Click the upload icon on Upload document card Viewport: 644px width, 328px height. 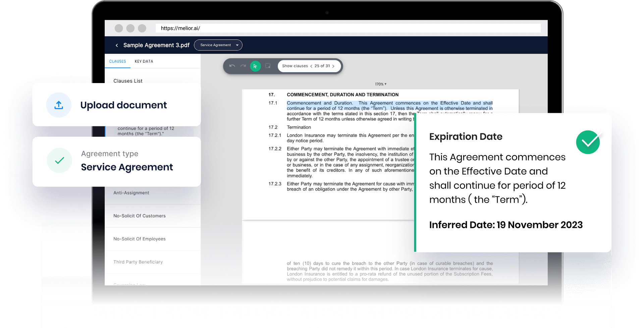pyautogui.click(x=59, y=105)
